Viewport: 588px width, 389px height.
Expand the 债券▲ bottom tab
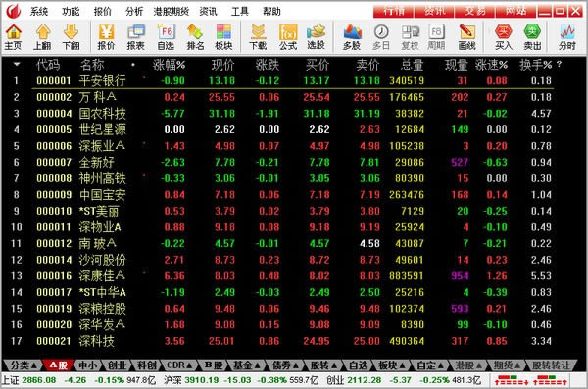(x=285, y=365)
